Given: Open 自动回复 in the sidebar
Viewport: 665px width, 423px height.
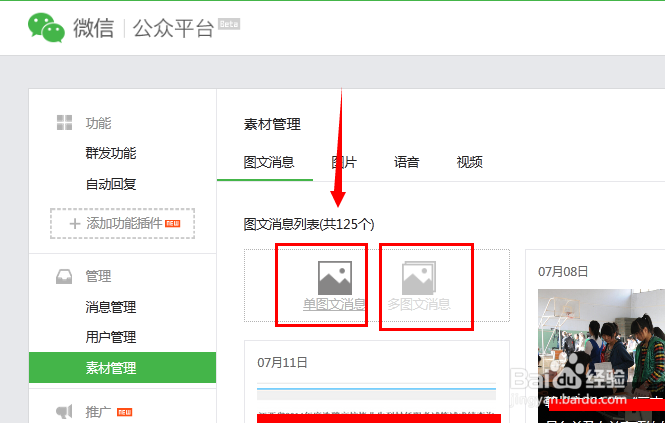Looking at the screenshot, I should [111, 184].
